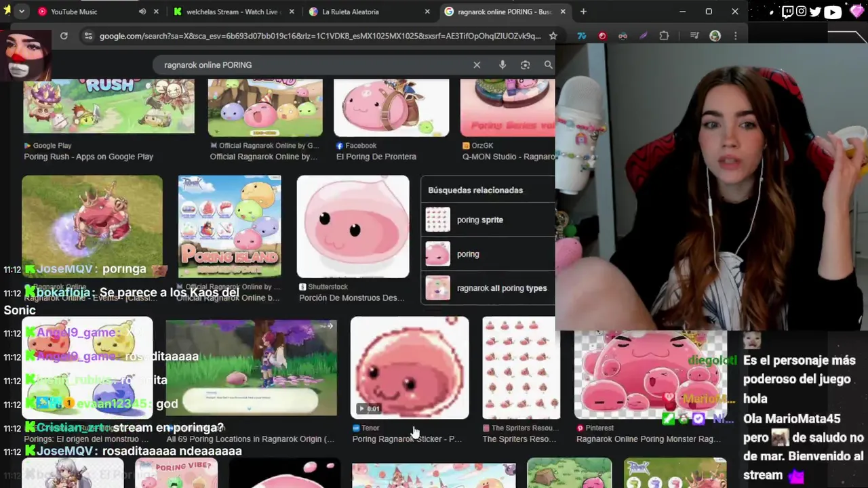The image size is (868, 488).
Task: Start voice search with the microphone
Action: click(502, 65)
